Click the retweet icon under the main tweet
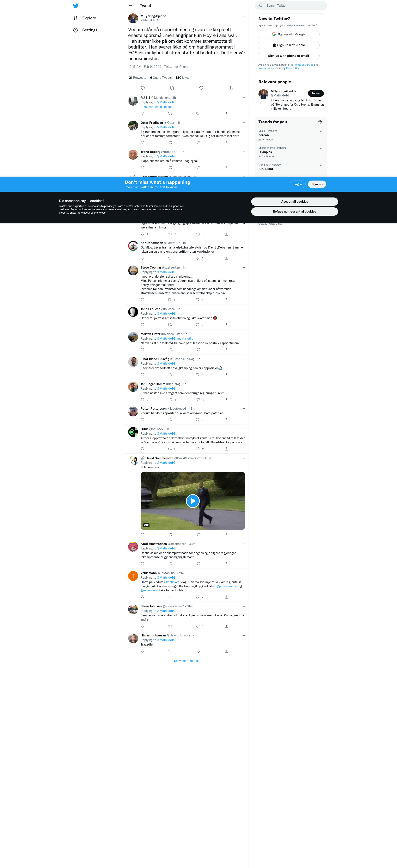 click(x=172, y=88)
